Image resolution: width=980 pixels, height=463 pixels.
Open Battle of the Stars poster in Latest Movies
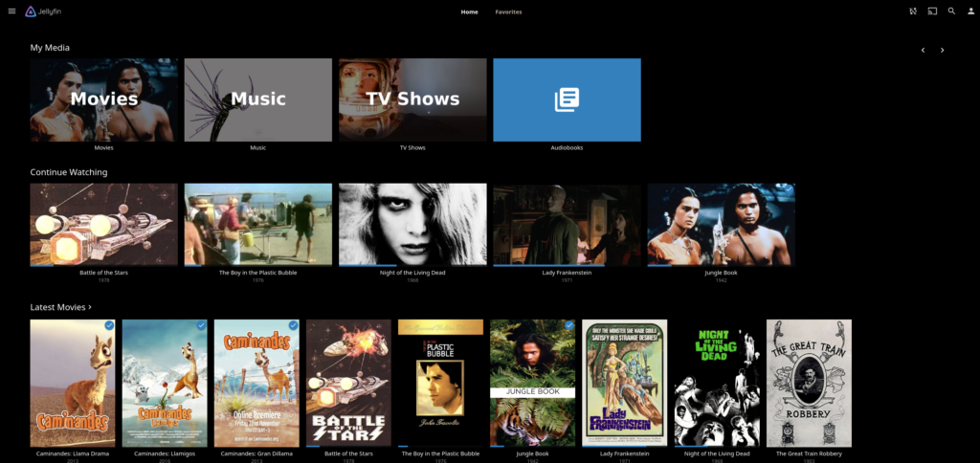tap(348, 384)
